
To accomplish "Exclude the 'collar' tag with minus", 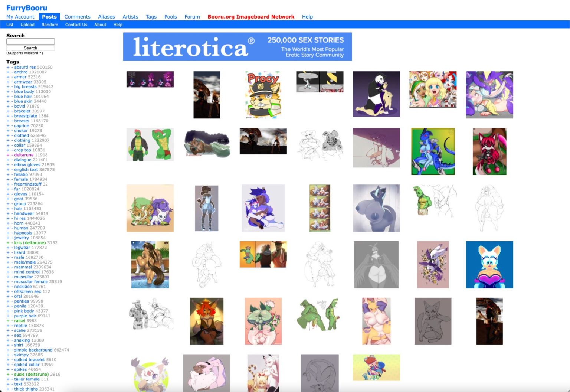I will [x=12, y=145].
